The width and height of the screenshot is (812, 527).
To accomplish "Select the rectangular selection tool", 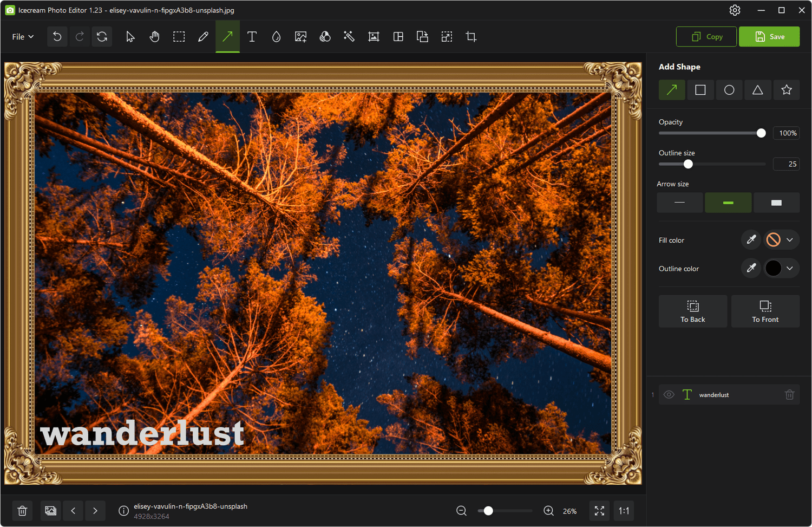I will 179,36.
